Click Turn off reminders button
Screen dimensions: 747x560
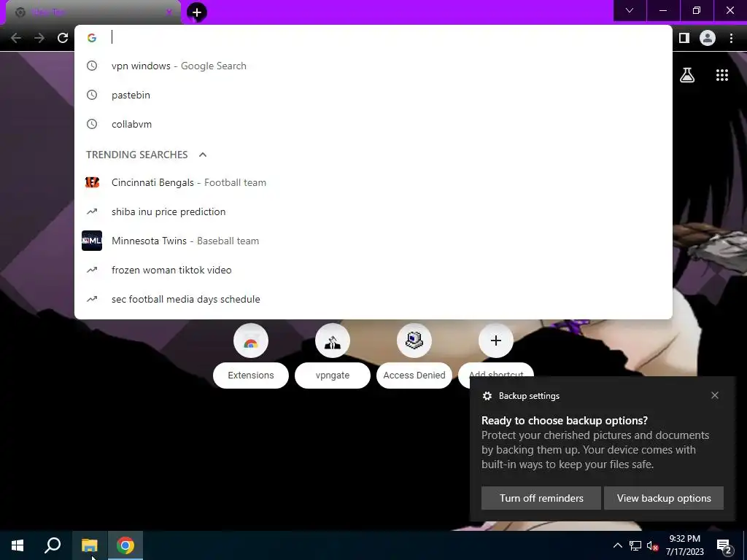coord(541,498)
